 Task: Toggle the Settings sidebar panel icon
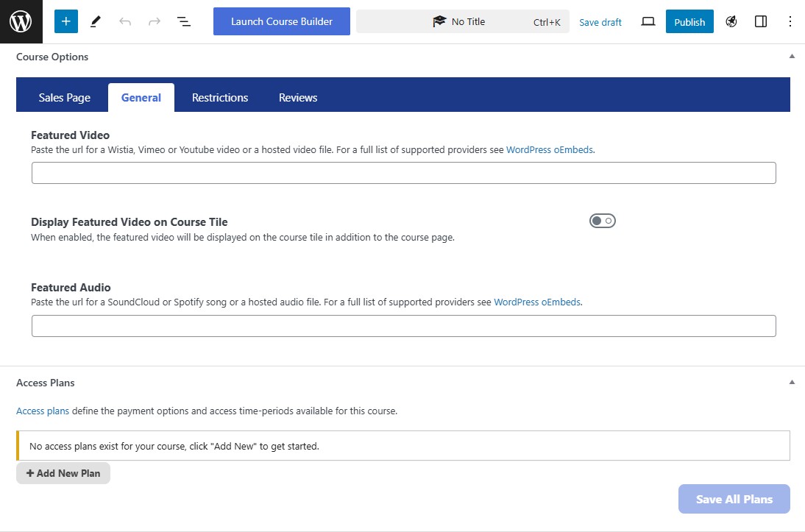[761, 21]
